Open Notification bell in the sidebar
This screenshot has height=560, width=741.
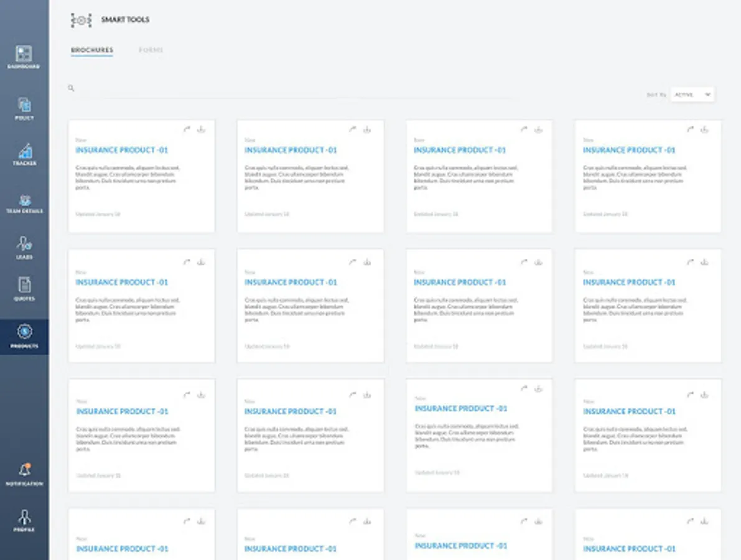24,475
